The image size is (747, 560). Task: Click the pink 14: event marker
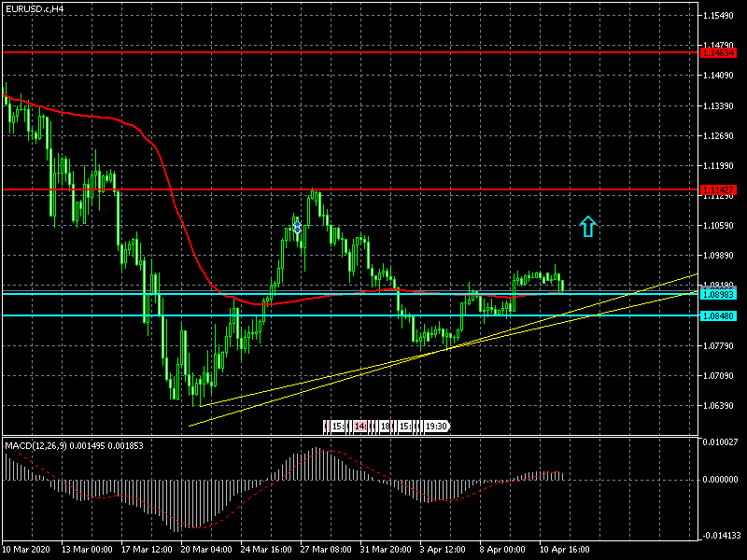point(360,427)
